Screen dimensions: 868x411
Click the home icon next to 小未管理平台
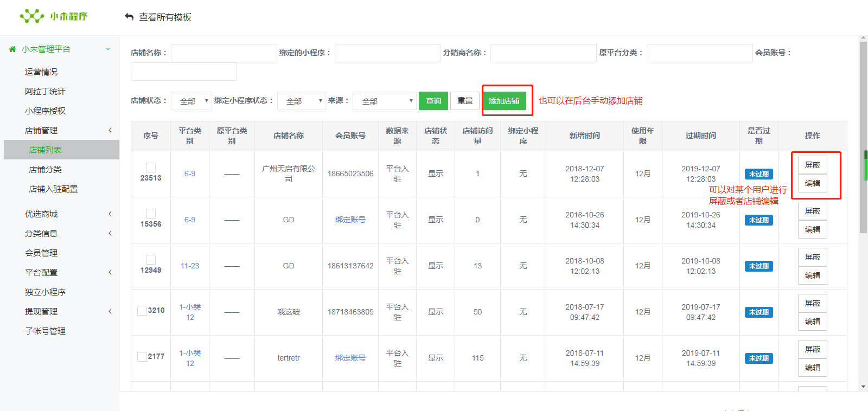pyautogui.click(x=12, y=49)
